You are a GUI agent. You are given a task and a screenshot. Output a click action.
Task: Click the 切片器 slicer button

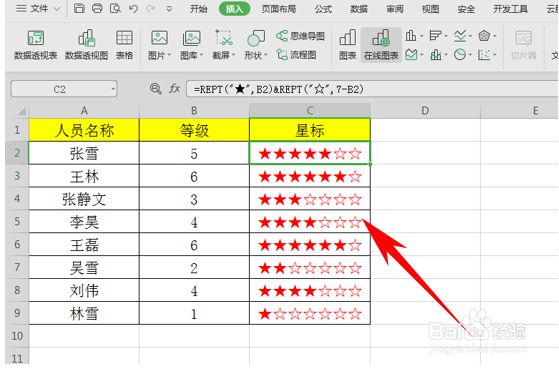tap(523, 45)
